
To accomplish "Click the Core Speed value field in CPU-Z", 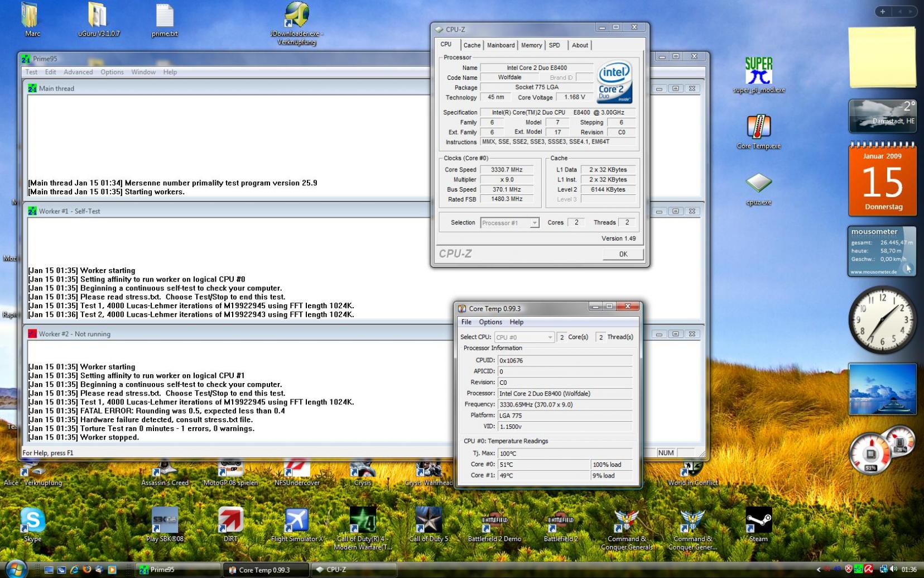I will click(x=507, y=170).
